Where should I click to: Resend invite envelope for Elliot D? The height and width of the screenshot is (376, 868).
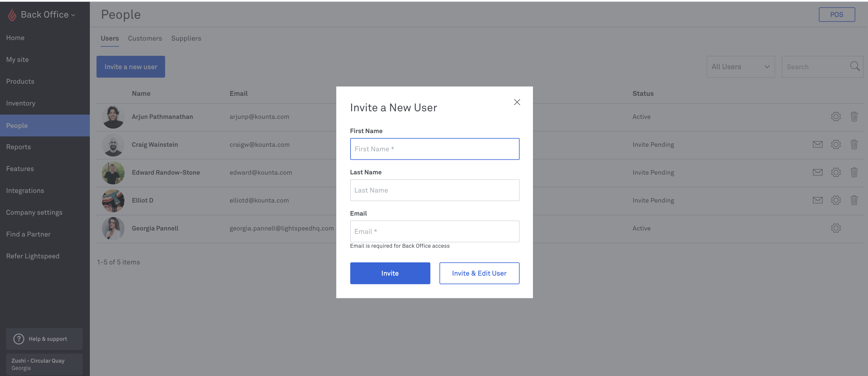coord(817,201)
